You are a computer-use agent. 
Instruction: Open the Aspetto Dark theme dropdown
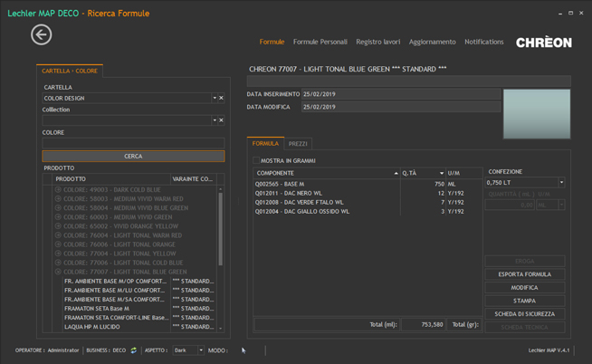(201, 350)
